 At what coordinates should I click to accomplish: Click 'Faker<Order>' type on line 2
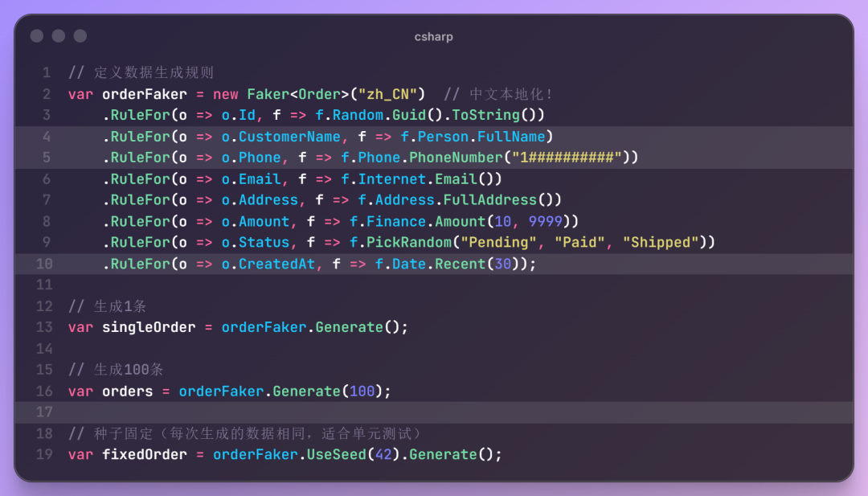coord(298,94)
